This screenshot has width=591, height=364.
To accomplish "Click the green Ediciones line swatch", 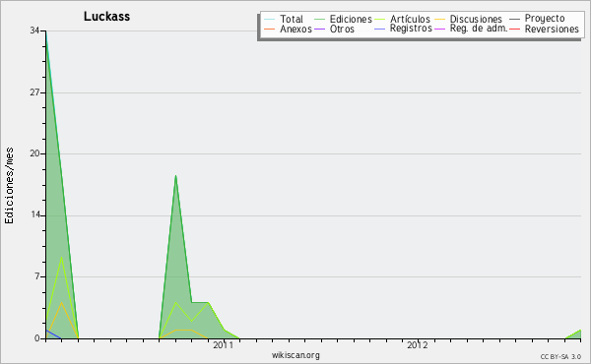I will tap(319, 19).
